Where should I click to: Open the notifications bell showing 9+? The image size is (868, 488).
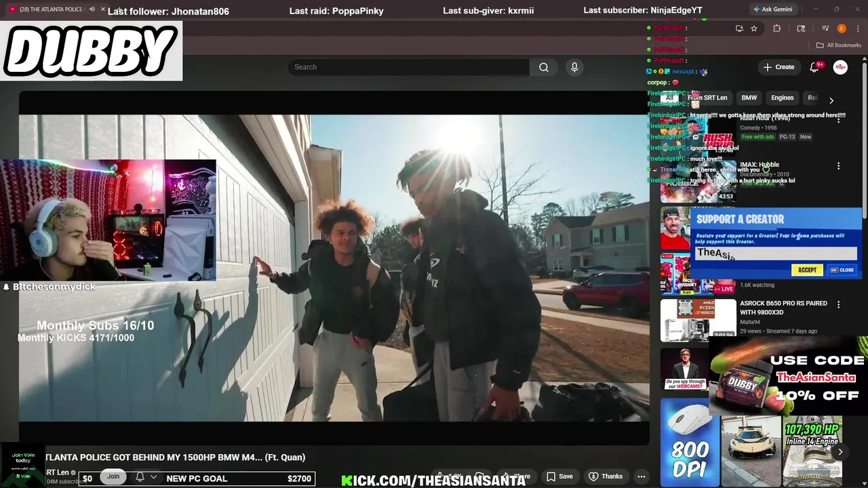click(815, 67)
